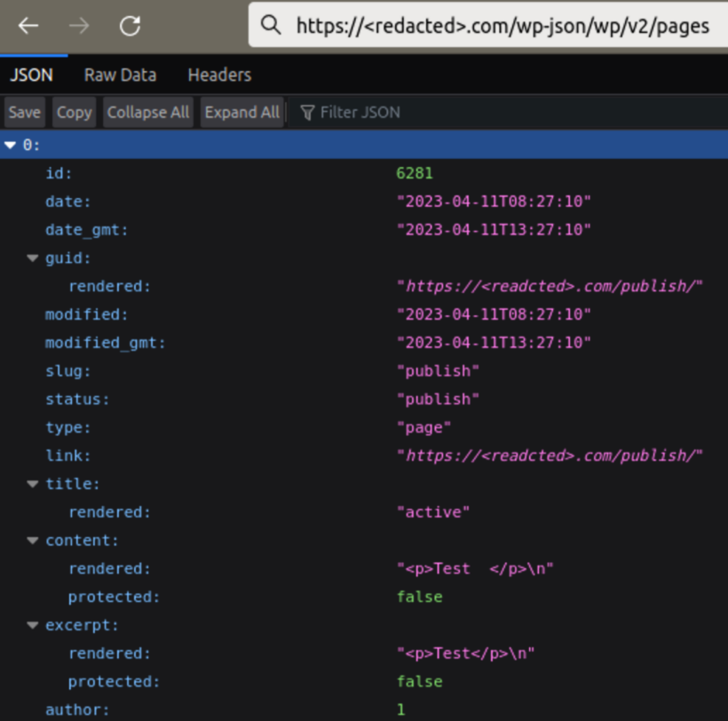Click the funnel icon next to Filter JSON
This screenshot has height=721, width=728.
pos(307,112)
